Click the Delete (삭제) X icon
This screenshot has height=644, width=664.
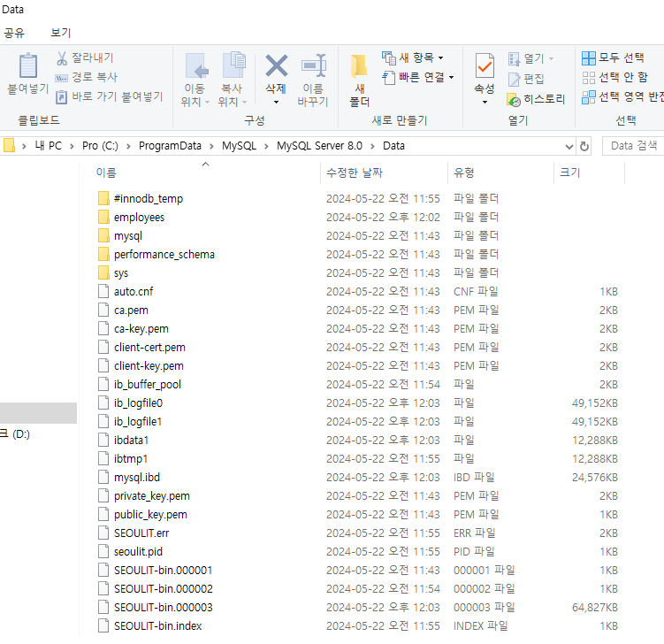coord(276,65)
